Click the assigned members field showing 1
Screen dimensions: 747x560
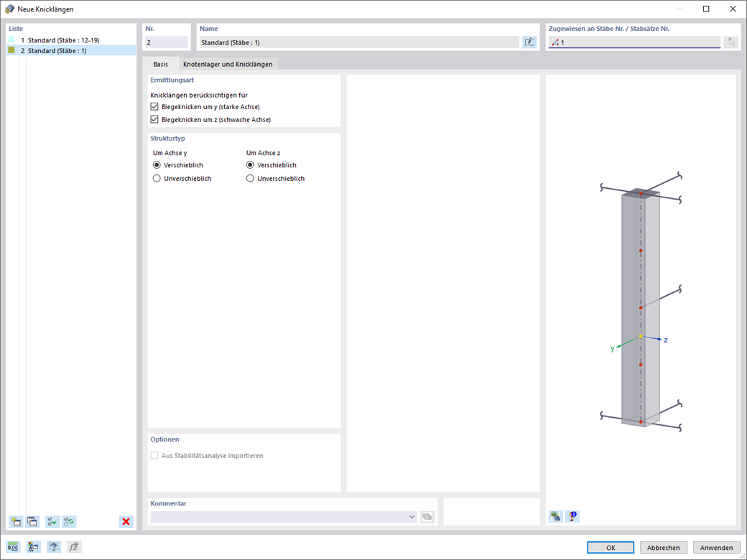(x=634, y=42)
